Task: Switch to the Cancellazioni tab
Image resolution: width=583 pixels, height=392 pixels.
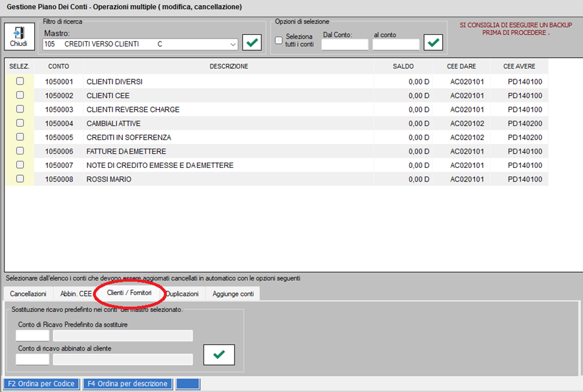Action: (x=28, y=294)
